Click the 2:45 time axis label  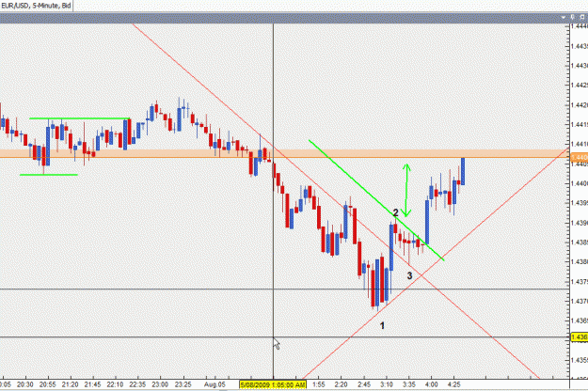click(364, 384)
